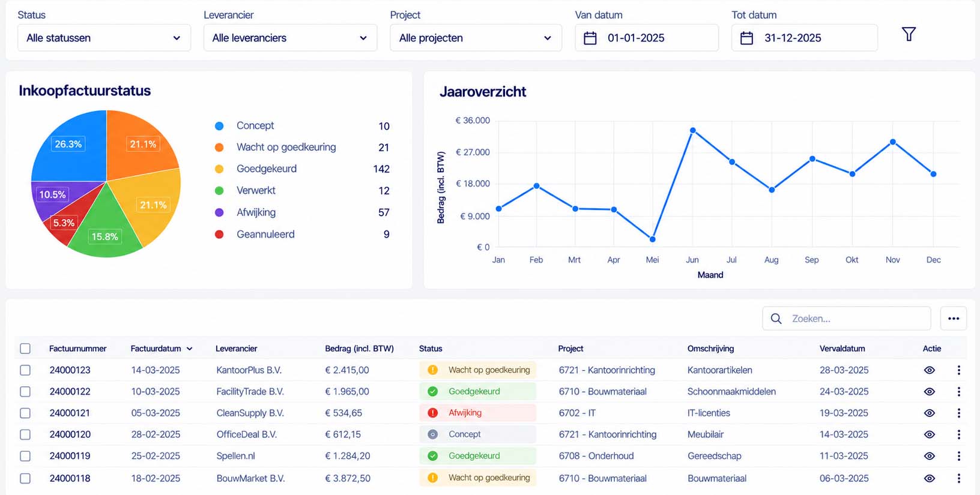View invoice 24000119 with the eye icon
Viewport: 980px width, 495px height.
coord(930,456)
